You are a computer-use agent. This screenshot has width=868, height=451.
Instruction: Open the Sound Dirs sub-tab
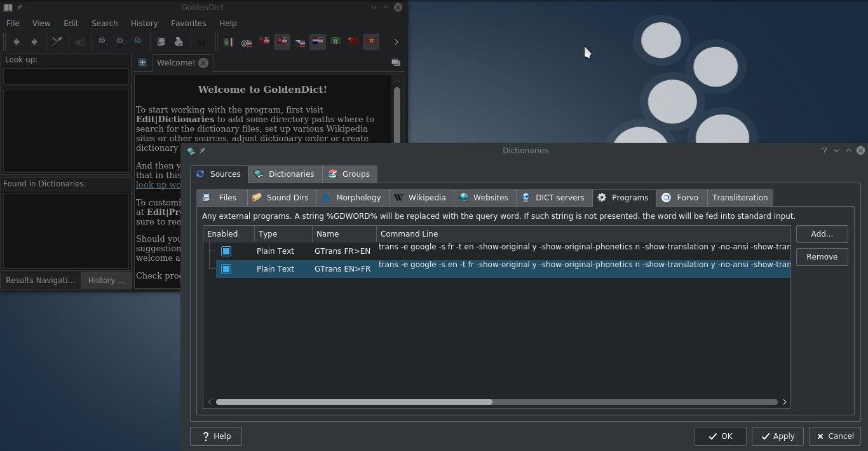280,198
